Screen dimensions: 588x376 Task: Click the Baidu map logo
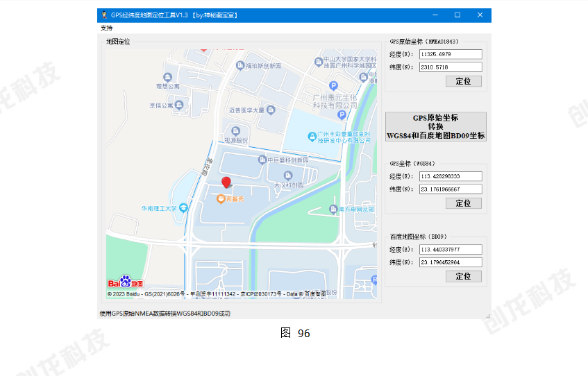click(x=126, y=282)
